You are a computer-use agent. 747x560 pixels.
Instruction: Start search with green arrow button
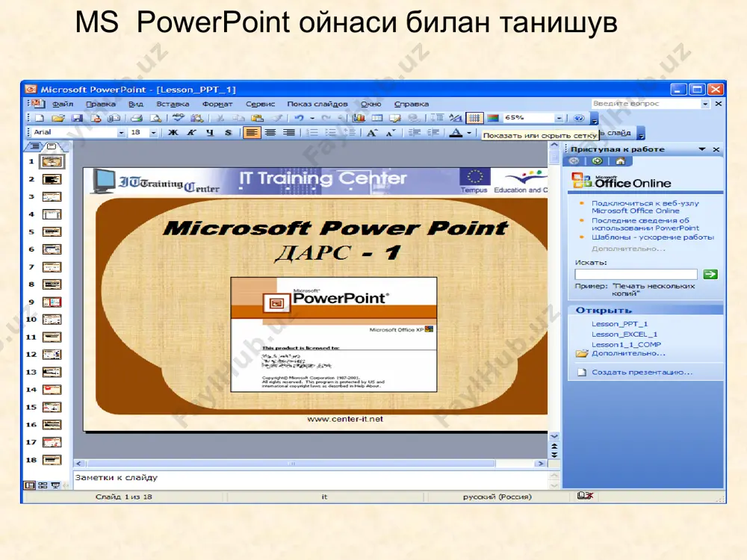710,274
